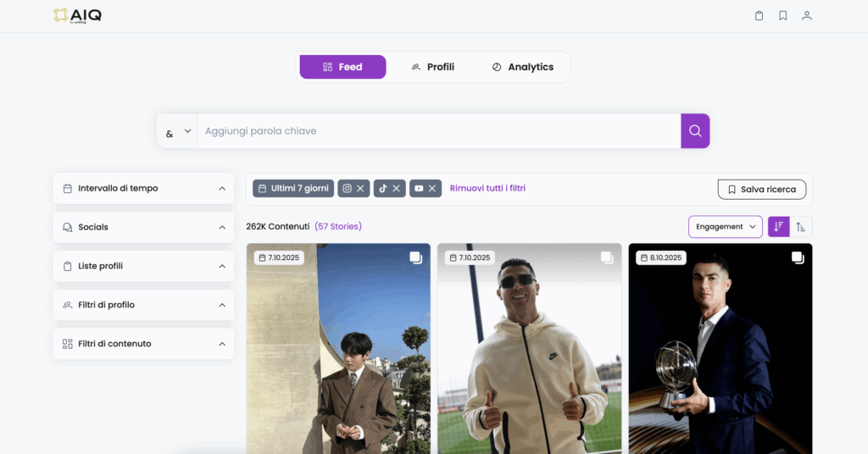Remove the Instagram filter chip
The image size is (868, 454).
(x=360, y=189)
